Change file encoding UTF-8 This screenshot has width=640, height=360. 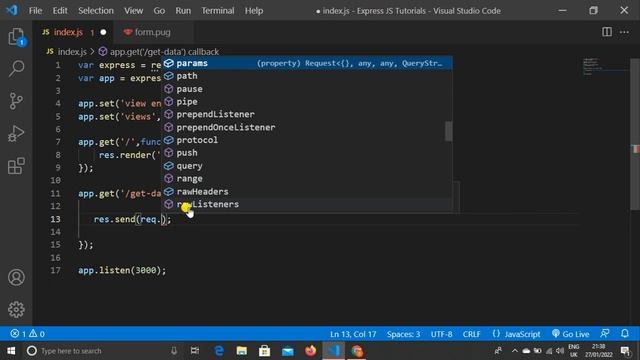[441, 334]
